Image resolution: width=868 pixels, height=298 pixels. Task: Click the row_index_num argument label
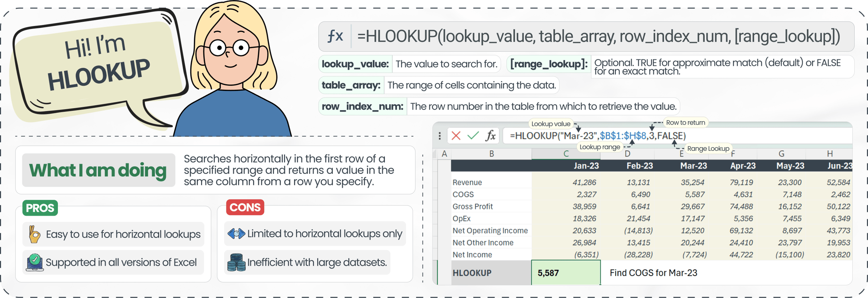[362, 106]
